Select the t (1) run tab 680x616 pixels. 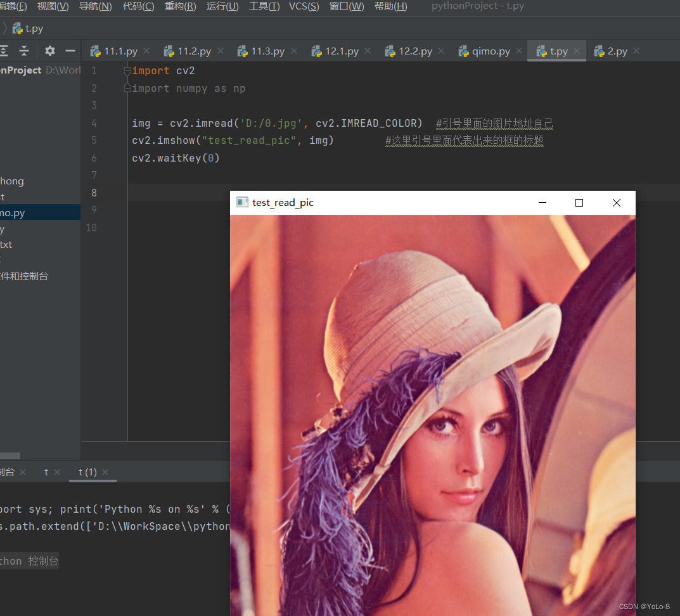point(87,472)
